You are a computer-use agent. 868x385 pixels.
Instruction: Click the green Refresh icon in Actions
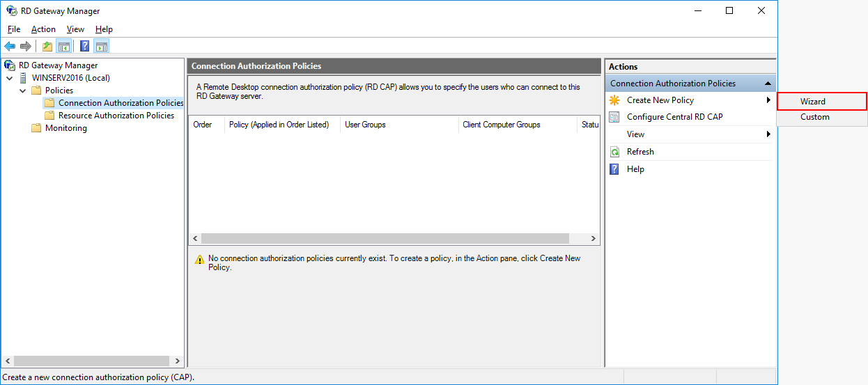coord(614,152)
